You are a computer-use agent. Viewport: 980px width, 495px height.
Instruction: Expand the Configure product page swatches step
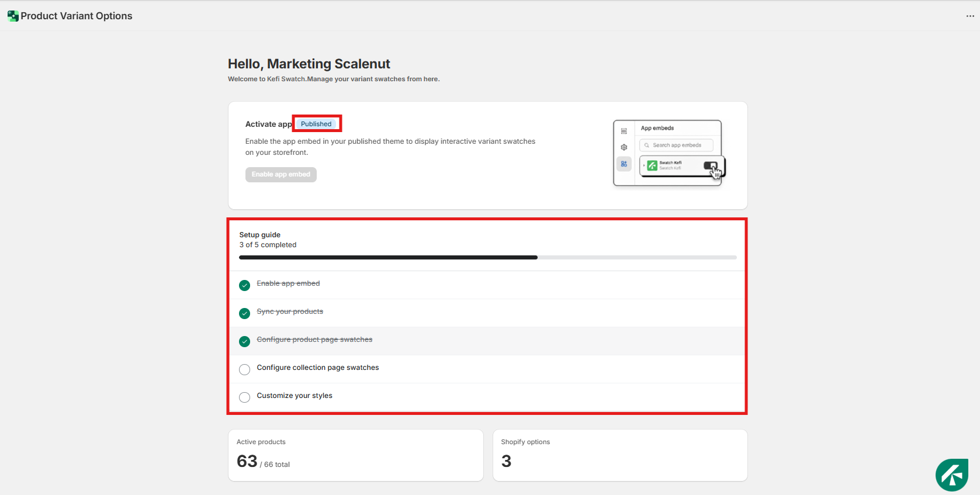tap(314, 340)
